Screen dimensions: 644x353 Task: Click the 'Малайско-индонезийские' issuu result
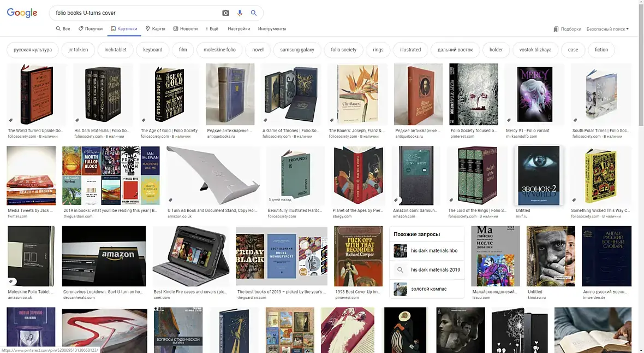point(496,256)
